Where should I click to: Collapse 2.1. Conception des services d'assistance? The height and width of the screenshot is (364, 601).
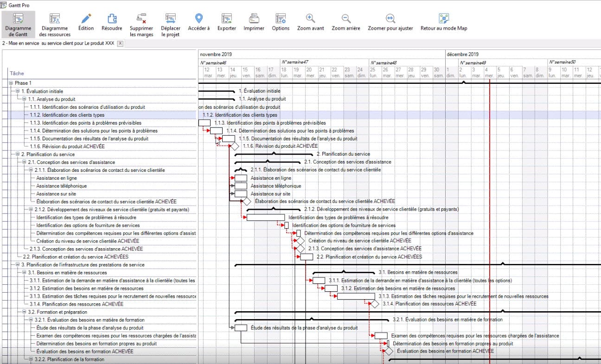coord(25,162)
